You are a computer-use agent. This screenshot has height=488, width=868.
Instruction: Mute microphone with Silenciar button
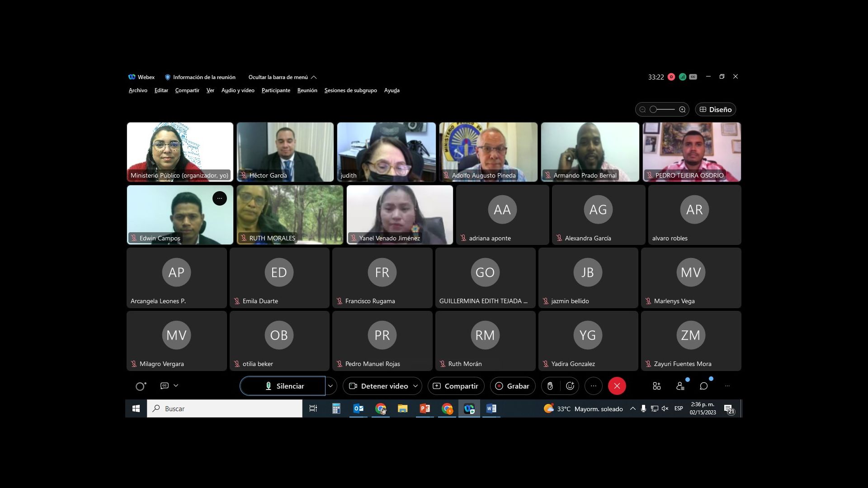tap(283, 386)
